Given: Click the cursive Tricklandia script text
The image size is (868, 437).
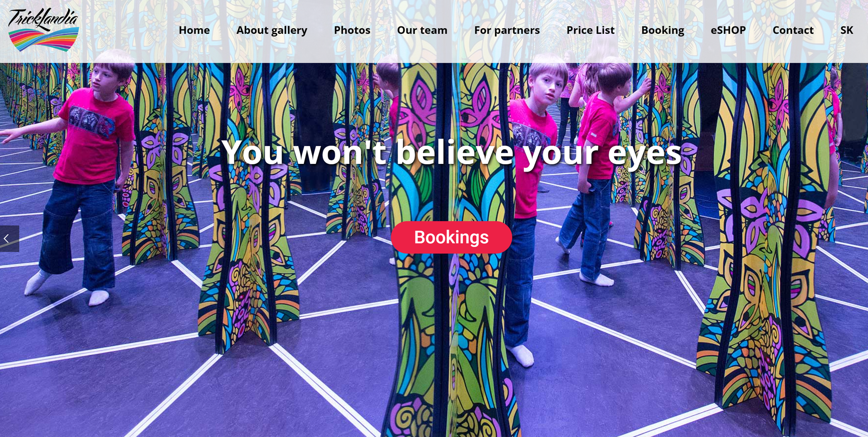Looking at the screenshot, I should pos(43,19).
